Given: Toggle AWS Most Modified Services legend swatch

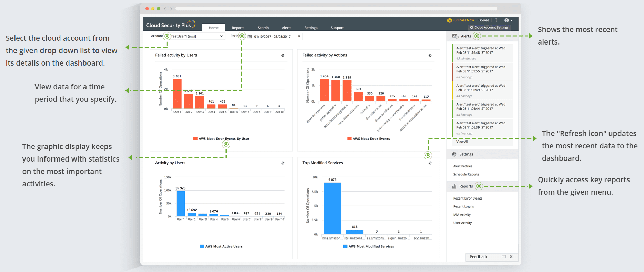Looking at the screenshot, I should tap(345, 246).
